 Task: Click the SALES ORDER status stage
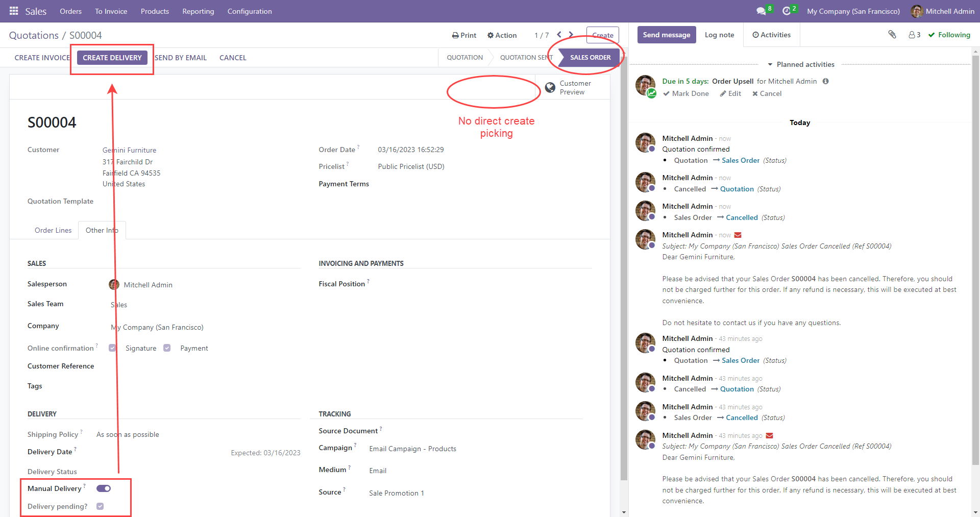point(590,58)
